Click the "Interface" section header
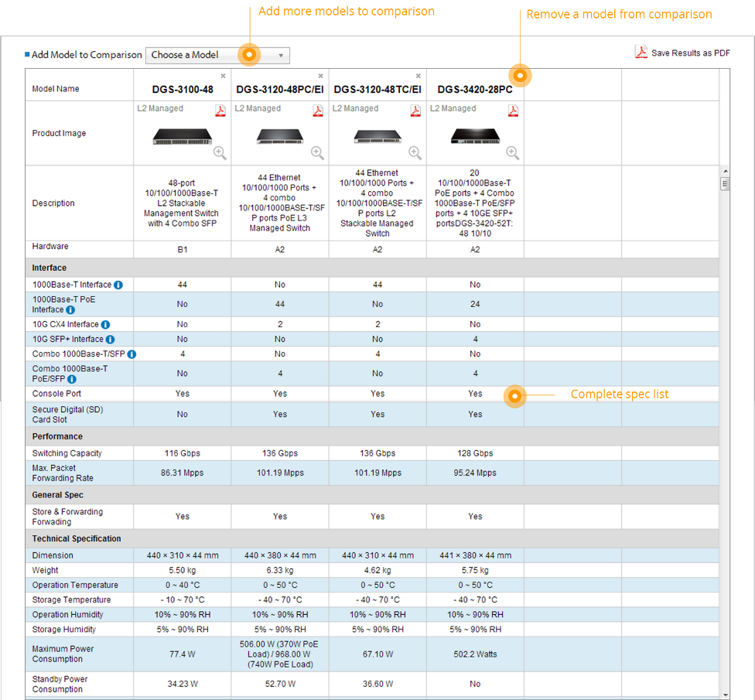755x700 pixels. [49, 268]
